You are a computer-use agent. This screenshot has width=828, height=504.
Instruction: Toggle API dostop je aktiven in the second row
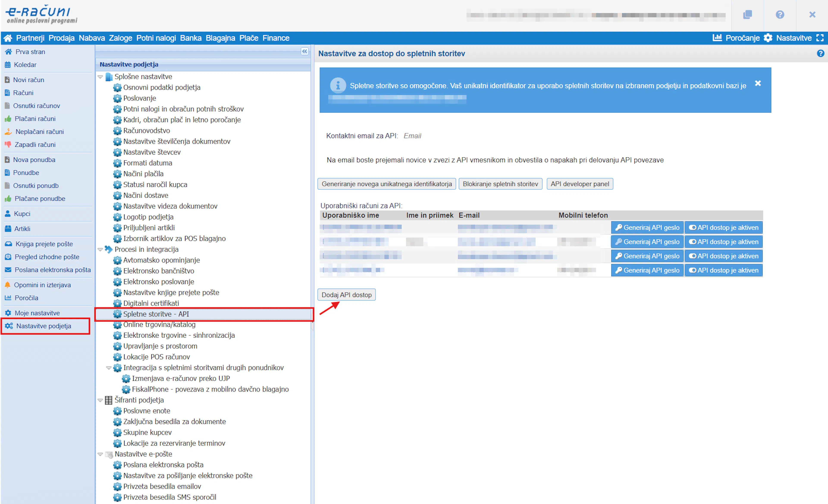point(723,242)
